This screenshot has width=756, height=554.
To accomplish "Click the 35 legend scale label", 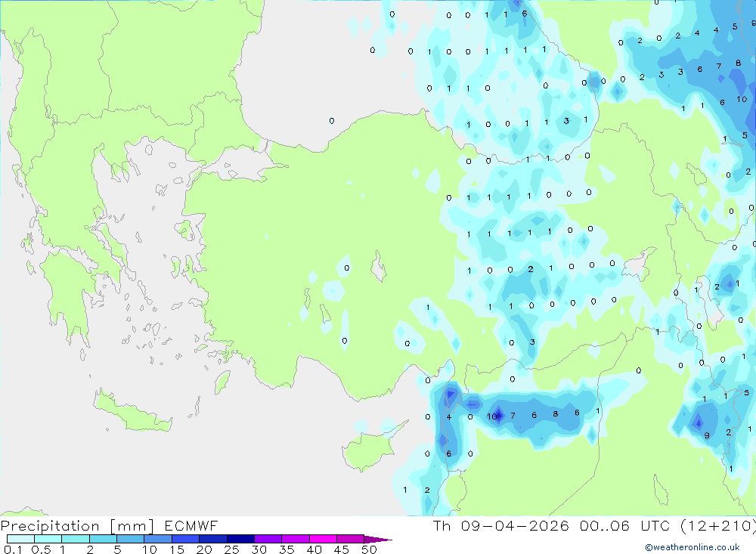I will 287,549.
